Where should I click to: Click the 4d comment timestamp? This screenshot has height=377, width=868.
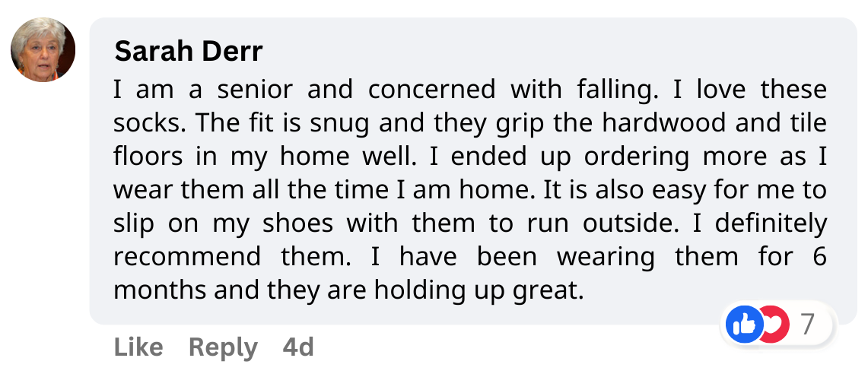click(298, 347)
